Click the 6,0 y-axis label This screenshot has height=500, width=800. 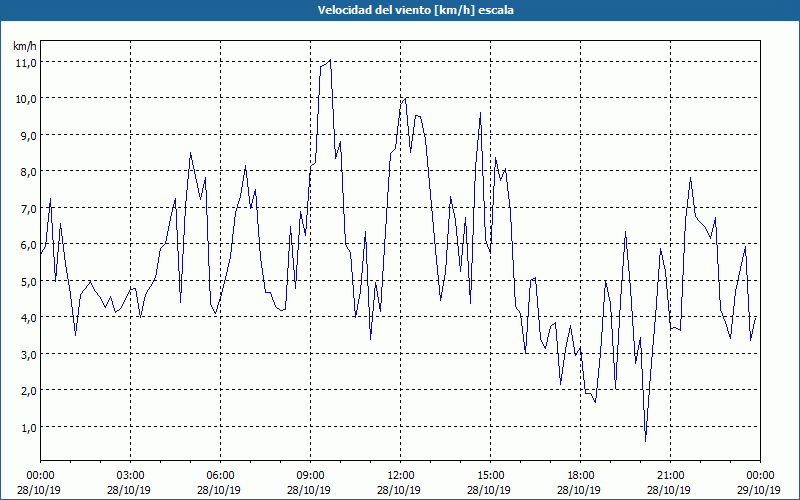pos(28,244)
